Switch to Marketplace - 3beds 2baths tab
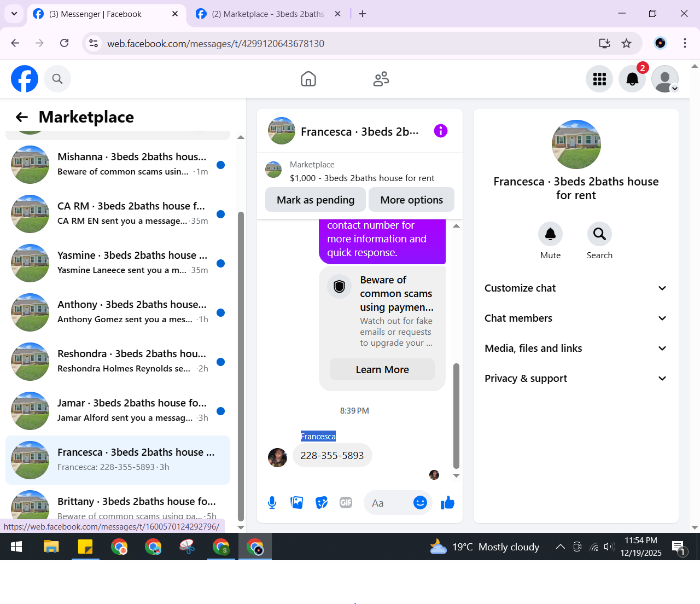 click(268, 14)
